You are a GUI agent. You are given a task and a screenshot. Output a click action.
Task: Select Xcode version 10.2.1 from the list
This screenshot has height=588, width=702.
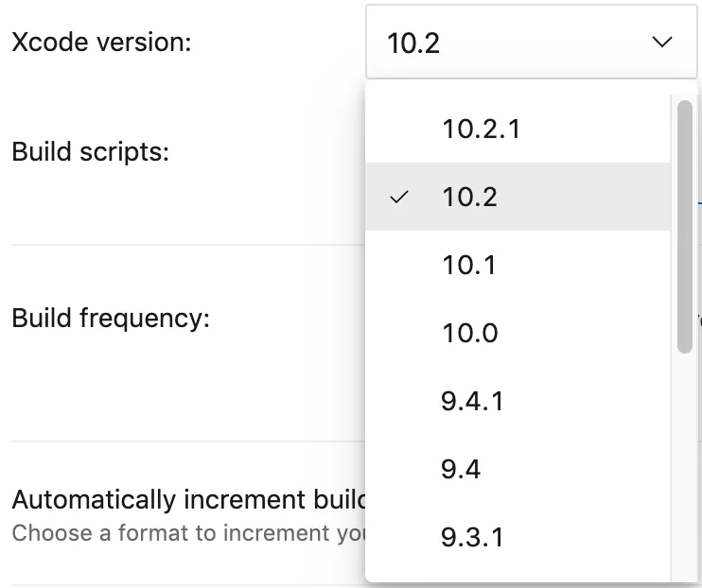point(481,129)
